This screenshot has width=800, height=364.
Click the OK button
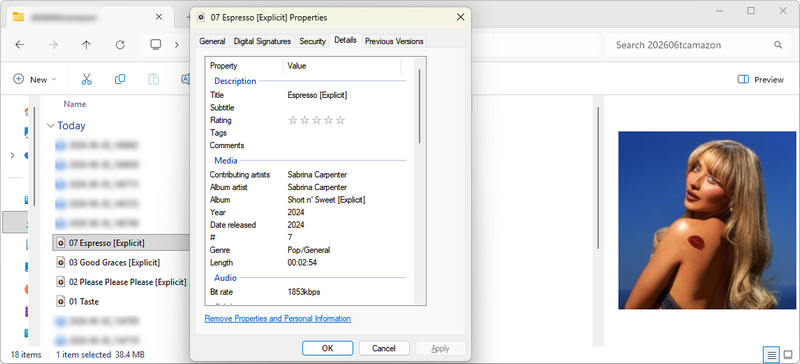328,348
